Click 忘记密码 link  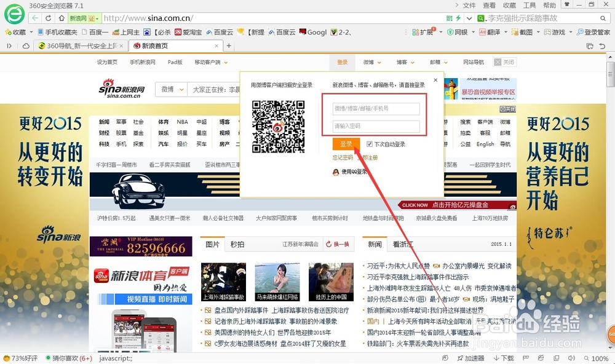point(343,157)
